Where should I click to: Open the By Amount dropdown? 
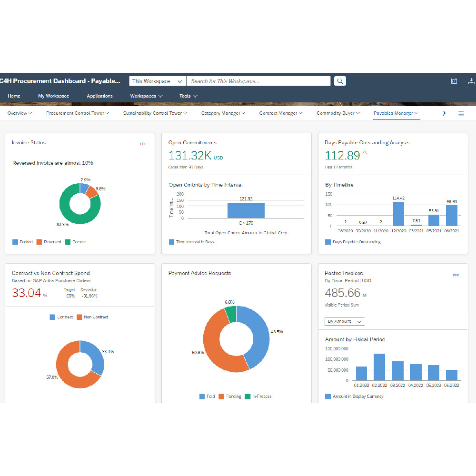pyautogui.click(x=345, y=321)
